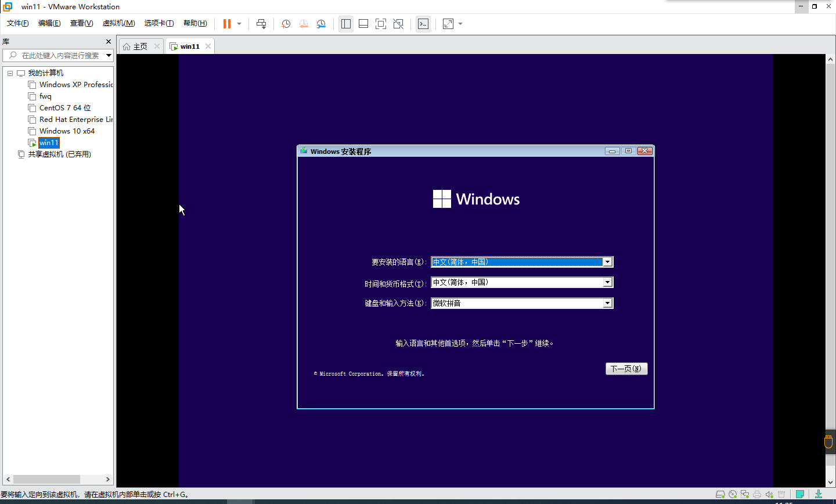The image size is (836, 504).
Task: Click the hard disk status icon
Action: (720, 495)
